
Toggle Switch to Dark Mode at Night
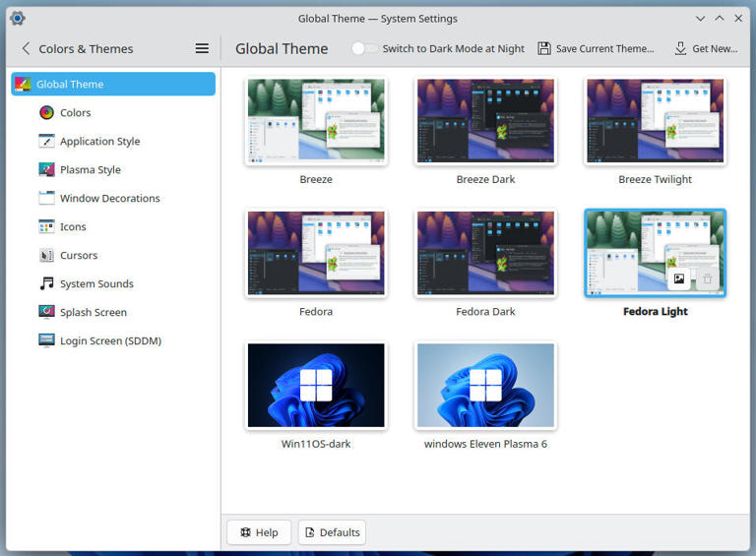[x=365, y=48]
